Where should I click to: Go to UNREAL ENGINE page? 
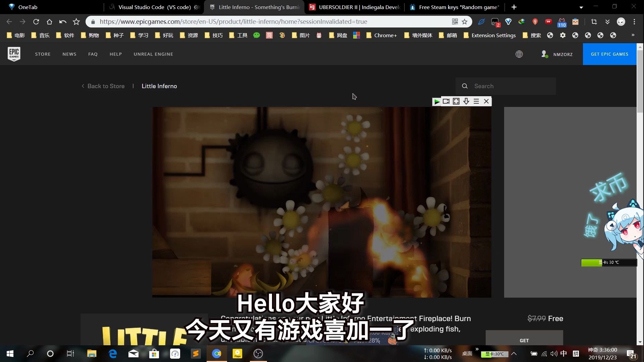click(x=153, y=54)
